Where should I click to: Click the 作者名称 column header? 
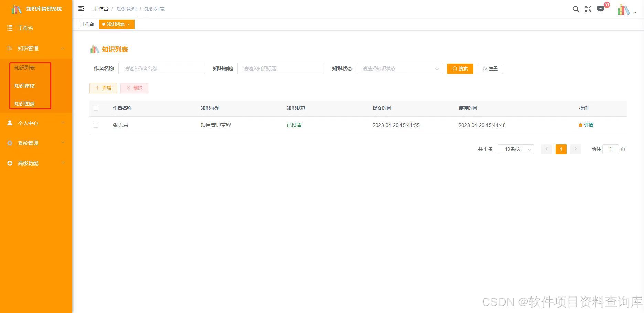(122, 108)
